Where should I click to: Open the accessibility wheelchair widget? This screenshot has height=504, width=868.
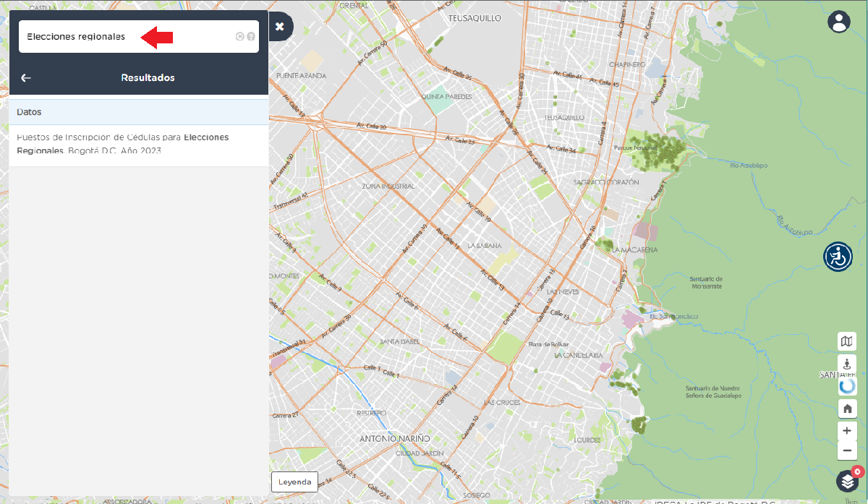[838, 257]
